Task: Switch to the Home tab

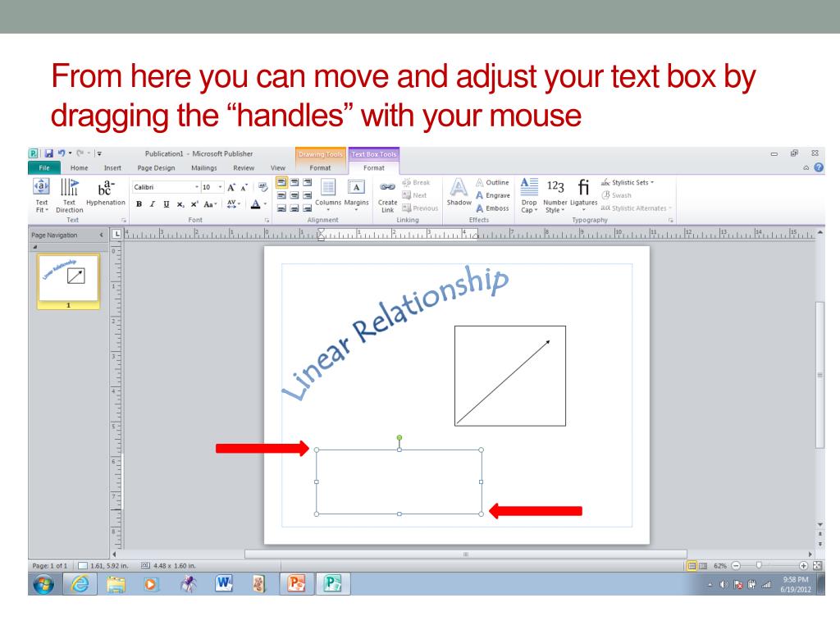Action: click(x=80, y=167)
